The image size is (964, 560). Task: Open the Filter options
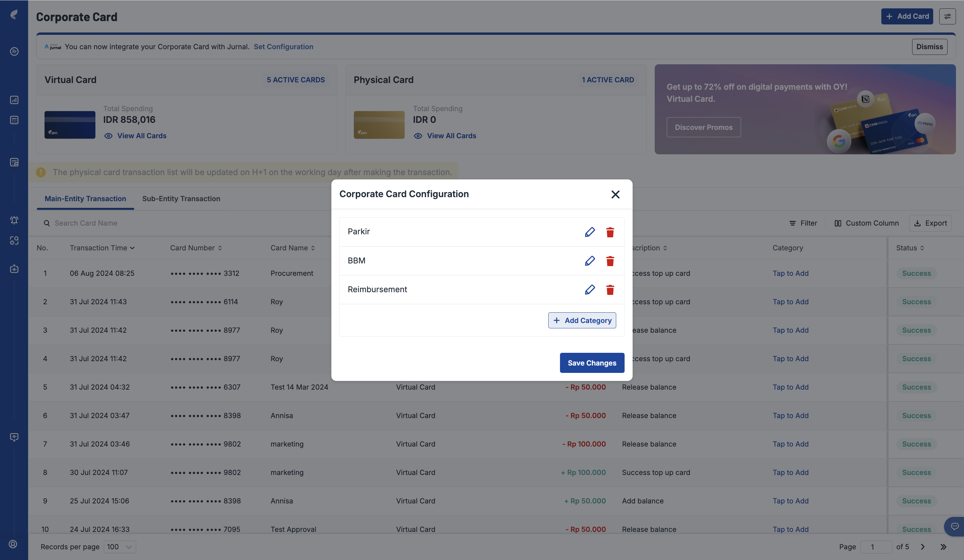(803, 223)
